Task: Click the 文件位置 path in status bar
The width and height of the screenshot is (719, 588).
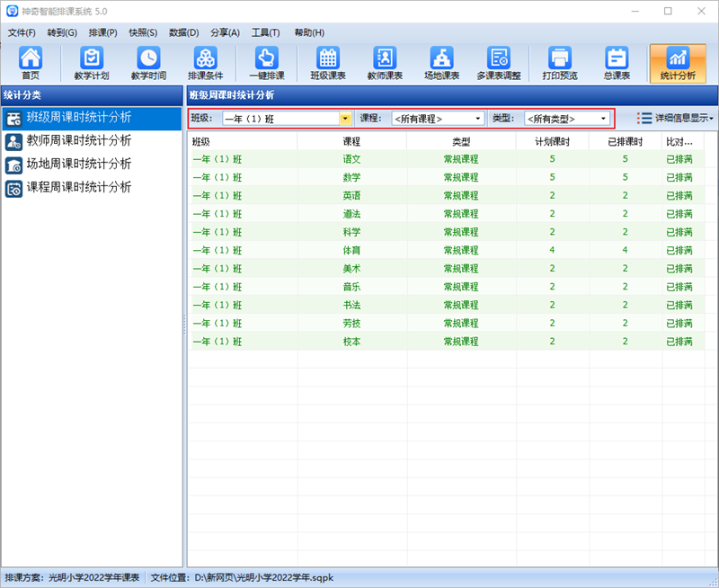Action: click(x=242, y=577)
